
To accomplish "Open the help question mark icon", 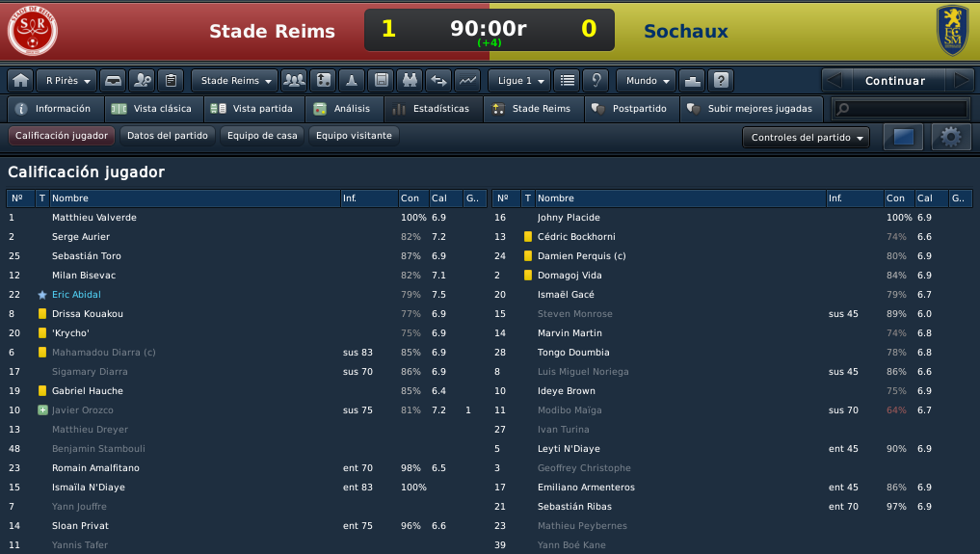I will coord(721,81).
